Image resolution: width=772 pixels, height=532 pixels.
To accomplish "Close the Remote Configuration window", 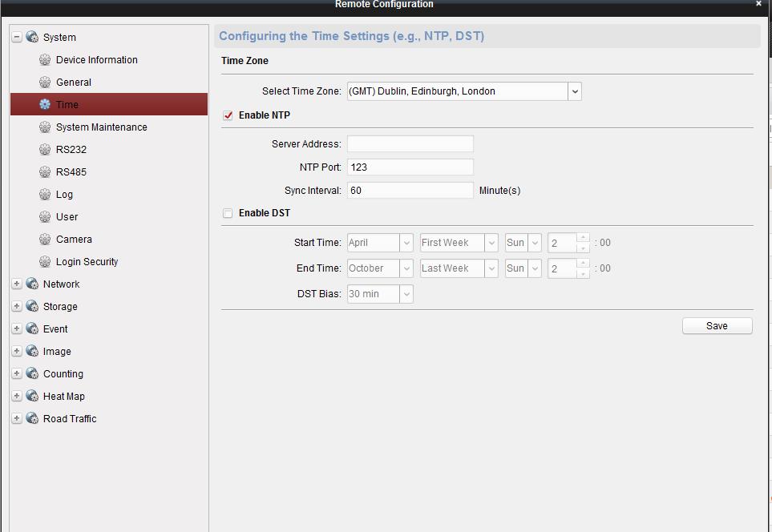I will 758,4.
